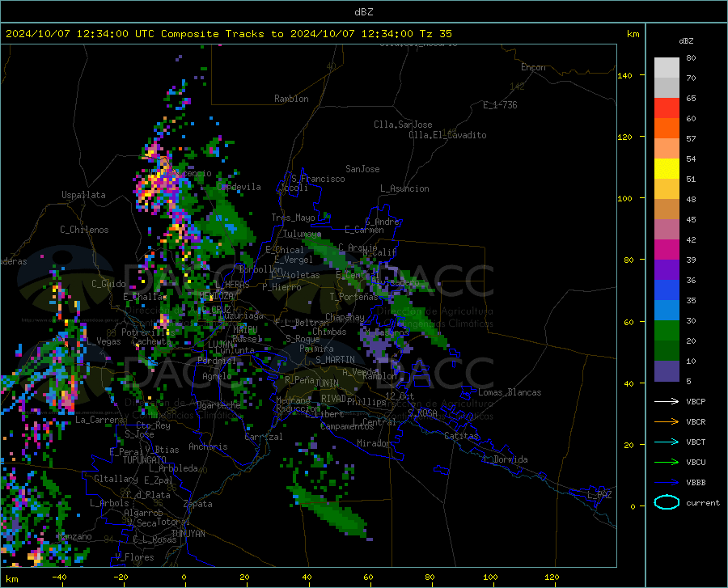728x588 pixels.
Task: Click the Lomas_Blancas map label
Action: [x=510, y=392]
